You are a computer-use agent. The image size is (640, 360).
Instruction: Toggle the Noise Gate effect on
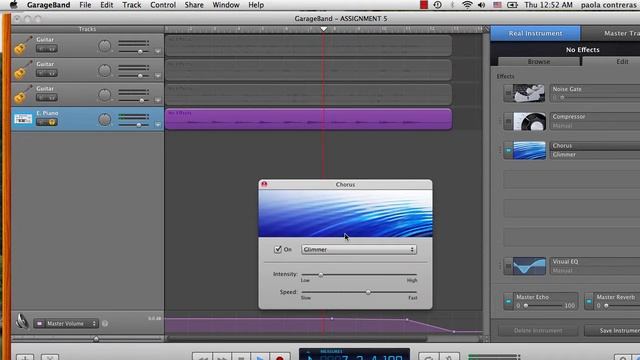(x=508, y=93)
